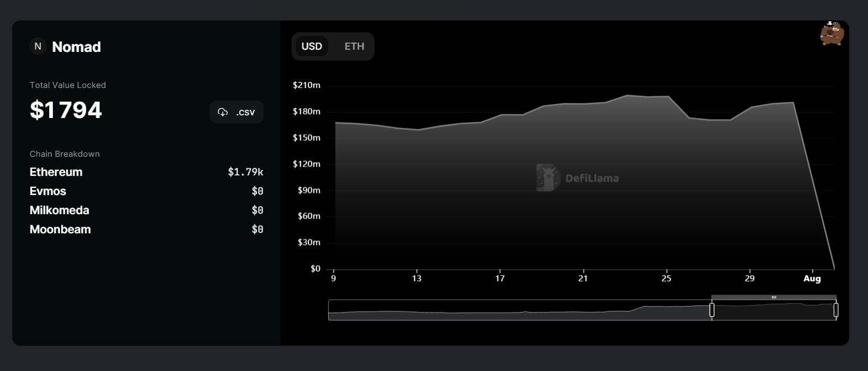Click the $30m y-axis label
868x371 pixels.
[x=309, y=243]
